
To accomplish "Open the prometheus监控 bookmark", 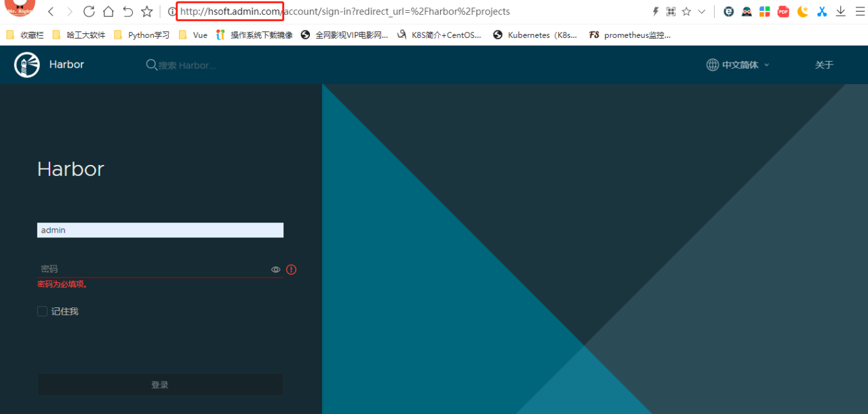I will (x=630, y=35).
